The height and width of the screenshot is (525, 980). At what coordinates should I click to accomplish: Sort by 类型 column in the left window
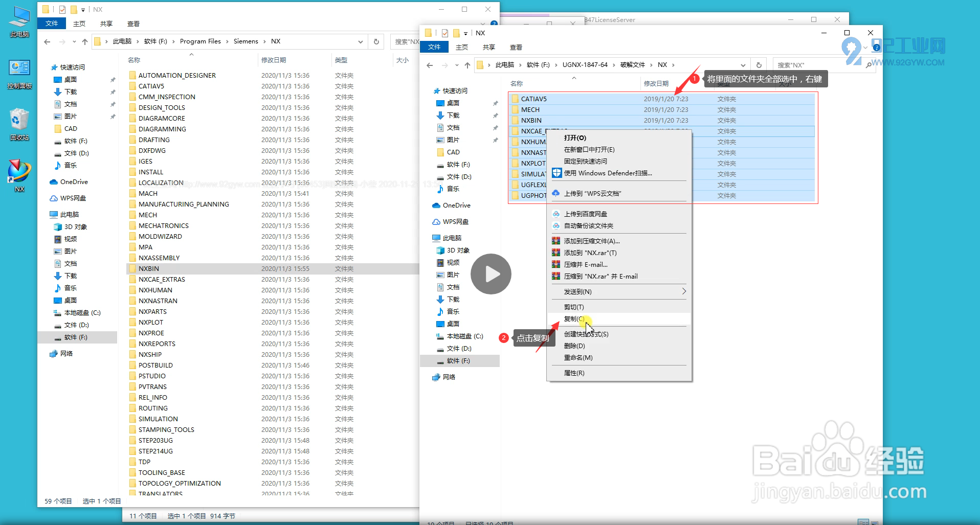click(x=341, y=60)
